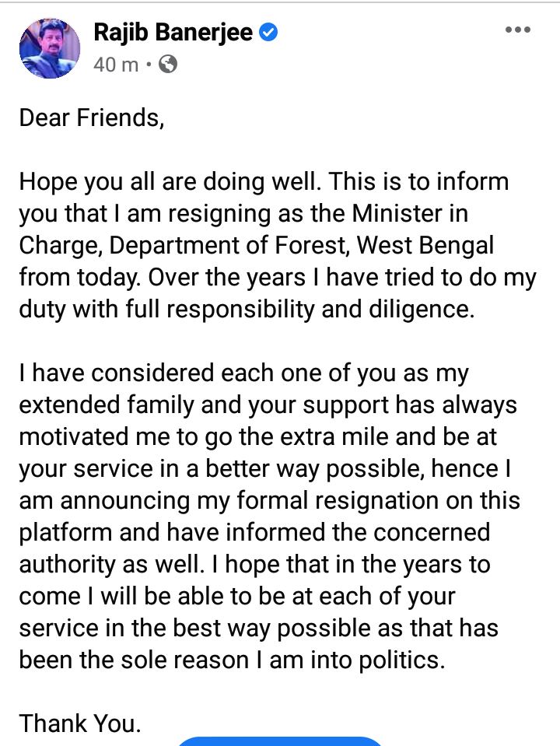Click the "Thank You." closing text
The width and height of the screenshot is (560, 746).
pos(80,723)
